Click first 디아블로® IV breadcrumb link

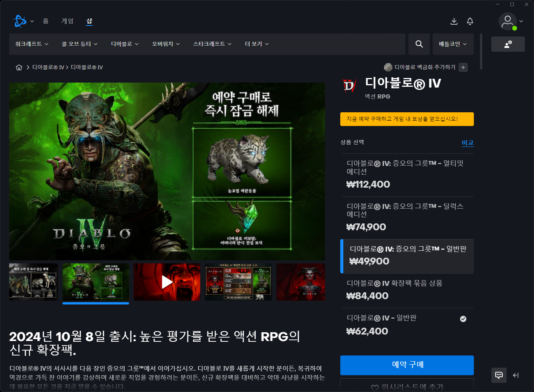tap(48, 67)
